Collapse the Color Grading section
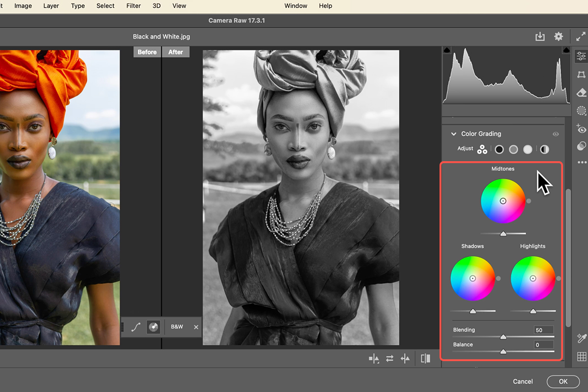 [453, 134]
